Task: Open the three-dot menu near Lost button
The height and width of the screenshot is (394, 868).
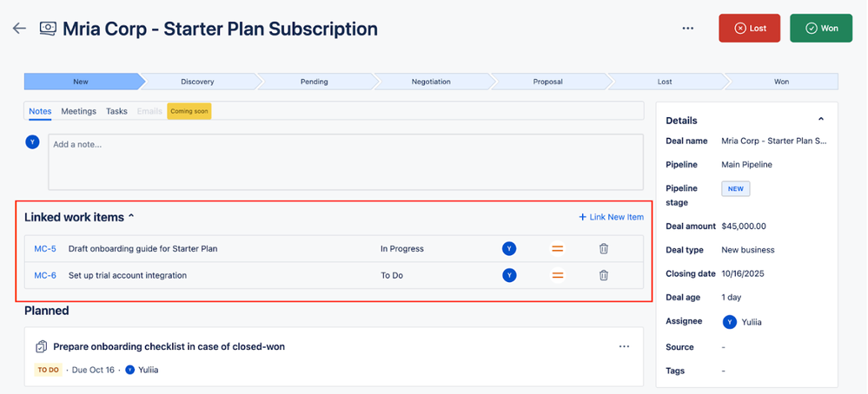Action: pyautogui.click(x=688, y=29)
